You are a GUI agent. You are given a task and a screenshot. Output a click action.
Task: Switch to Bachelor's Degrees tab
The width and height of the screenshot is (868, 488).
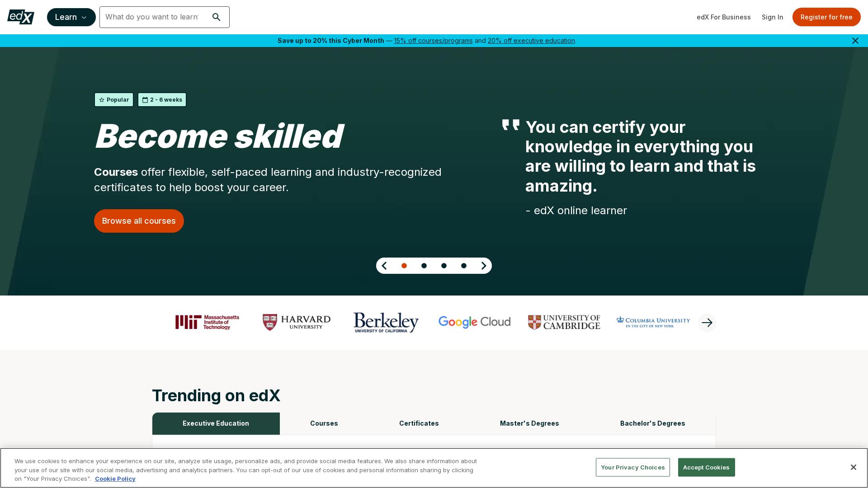(x=652, y=423)
